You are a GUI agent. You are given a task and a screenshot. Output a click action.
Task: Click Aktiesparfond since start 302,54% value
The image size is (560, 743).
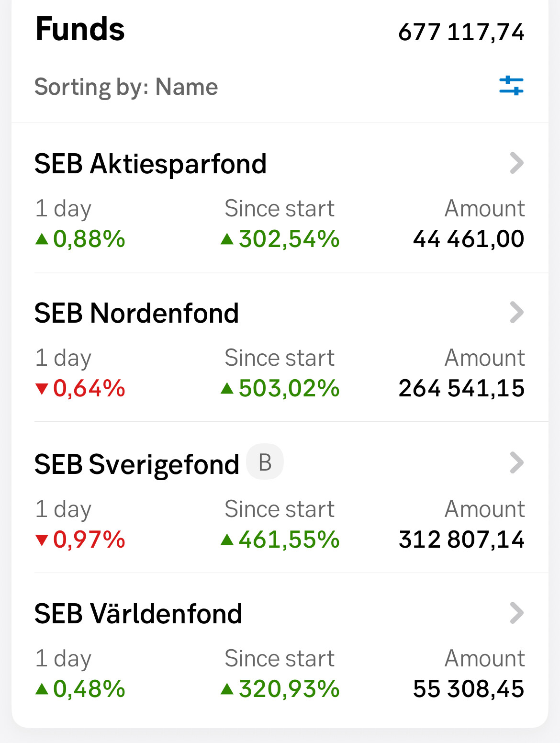coord(289,239)
